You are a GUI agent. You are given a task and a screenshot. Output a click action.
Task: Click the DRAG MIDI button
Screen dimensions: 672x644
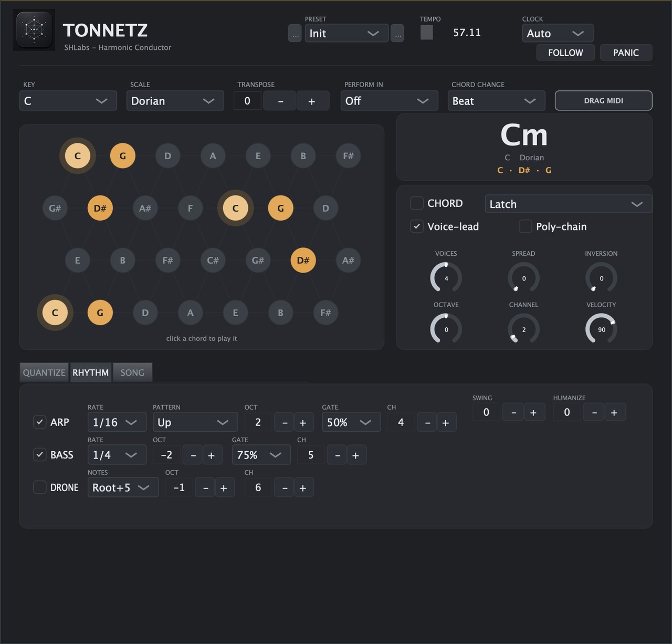604,100
